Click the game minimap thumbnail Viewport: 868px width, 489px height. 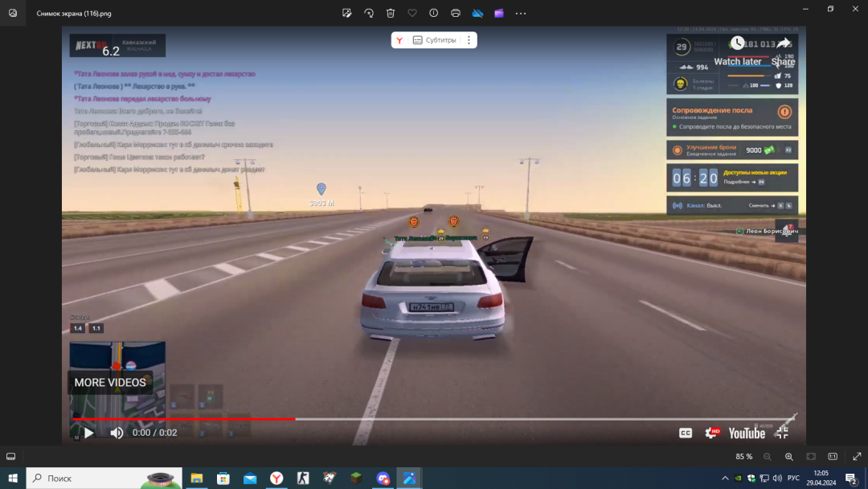tap(117, 391)
